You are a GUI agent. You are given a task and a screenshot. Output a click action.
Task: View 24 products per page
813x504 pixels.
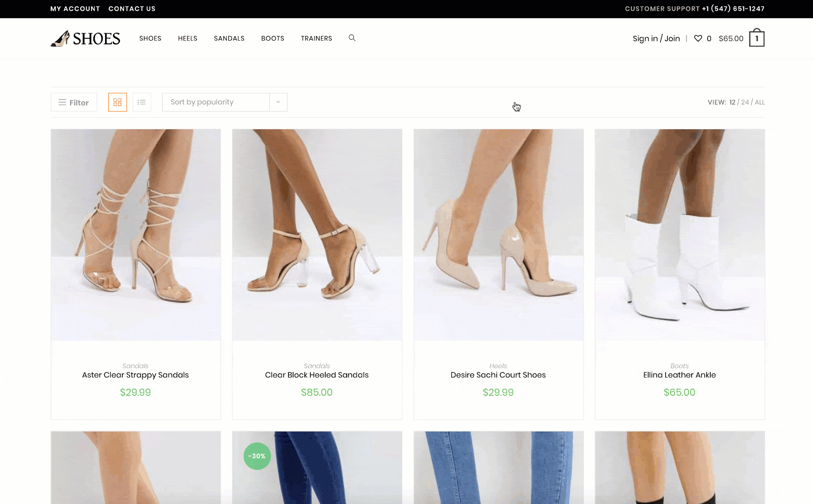click(745, 102)
